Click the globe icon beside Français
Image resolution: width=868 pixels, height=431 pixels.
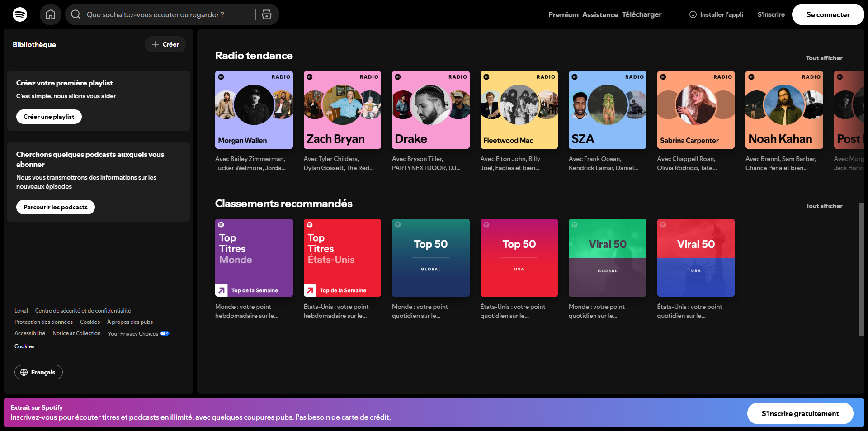tap(24, 372)
